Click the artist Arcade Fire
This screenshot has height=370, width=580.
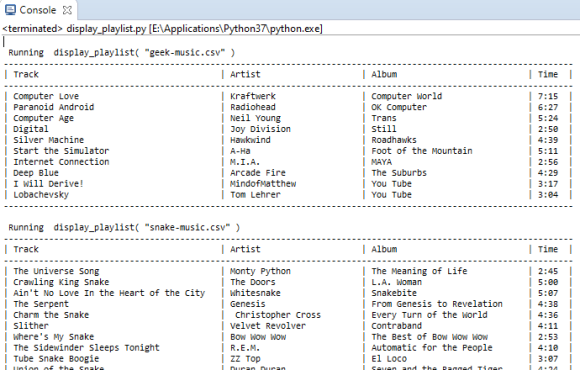(x=258, y=173)
